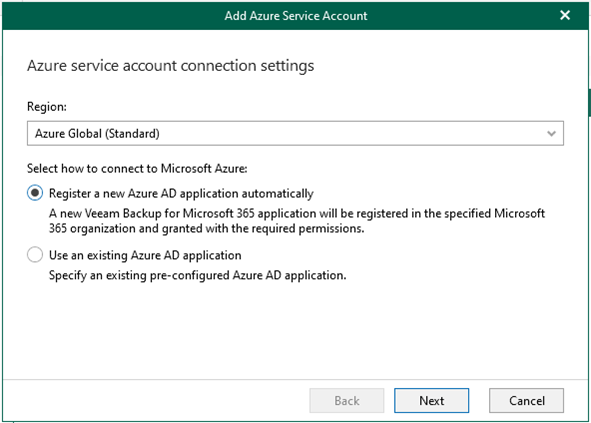This screenshot has height=423, width=591.
Task: Click description line starting '365 organization and granted'
Action: 207,228
